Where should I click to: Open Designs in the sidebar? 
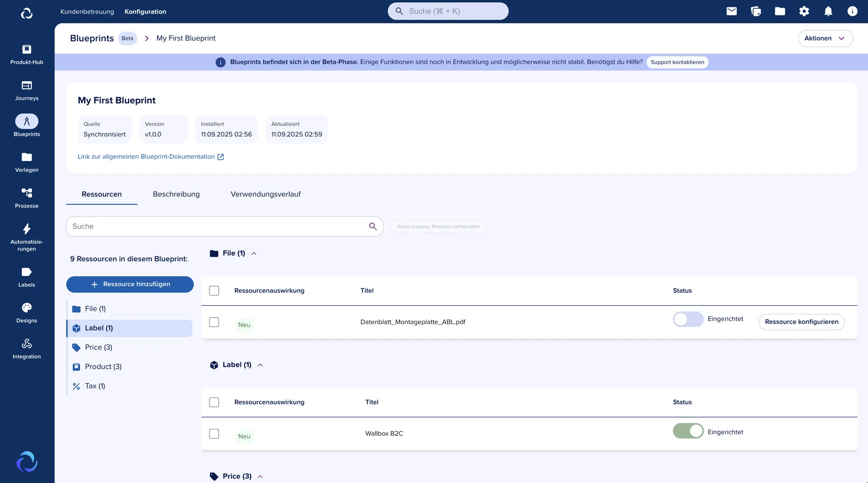pos(27,313)
